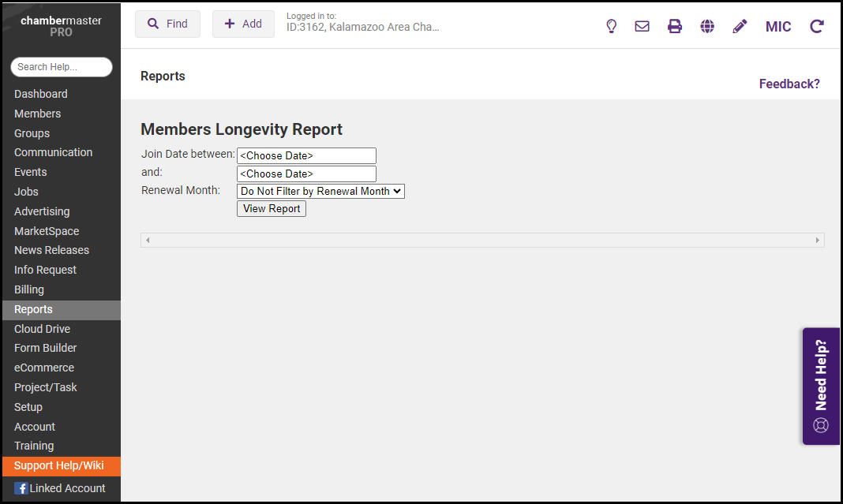Open the Feedback? link

(789, 84)
